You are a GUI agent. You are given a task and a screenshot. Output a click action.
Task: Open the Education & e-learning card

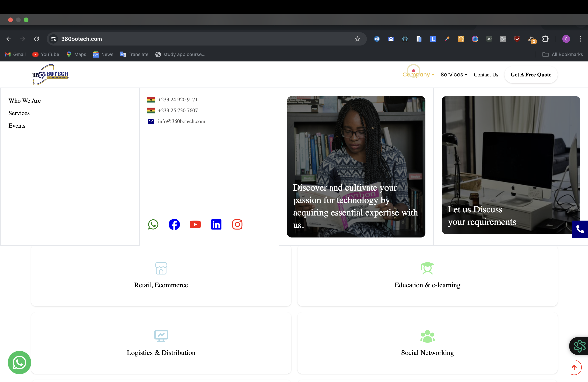click(x=427, y=276)
